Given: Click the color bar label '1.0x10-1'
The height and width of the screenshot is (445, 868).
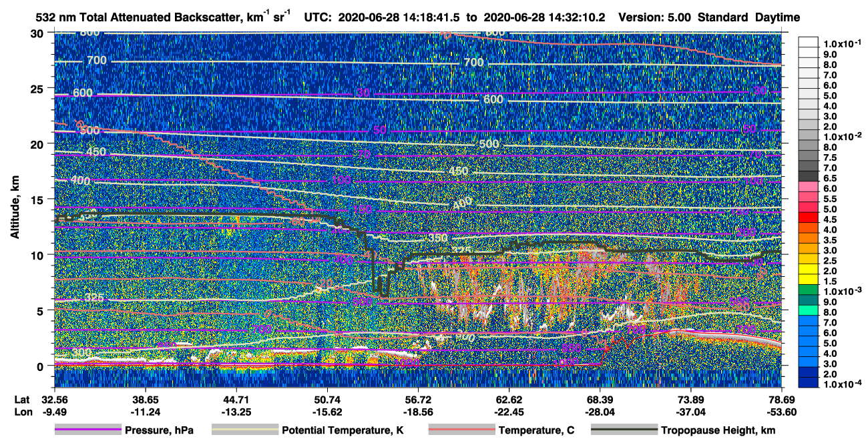Looking at the screenshot, I should pos(843,43).
